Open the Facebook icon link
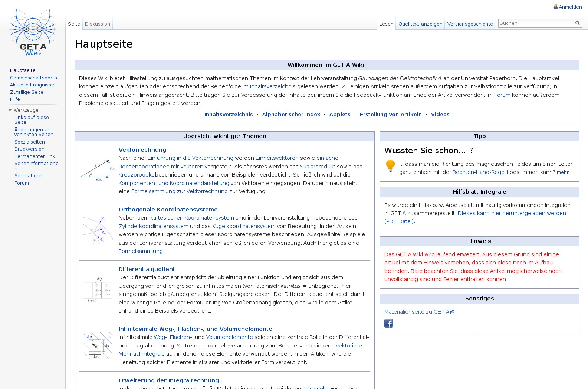Screen dimensions: 588x389 [x=389, y=323]
